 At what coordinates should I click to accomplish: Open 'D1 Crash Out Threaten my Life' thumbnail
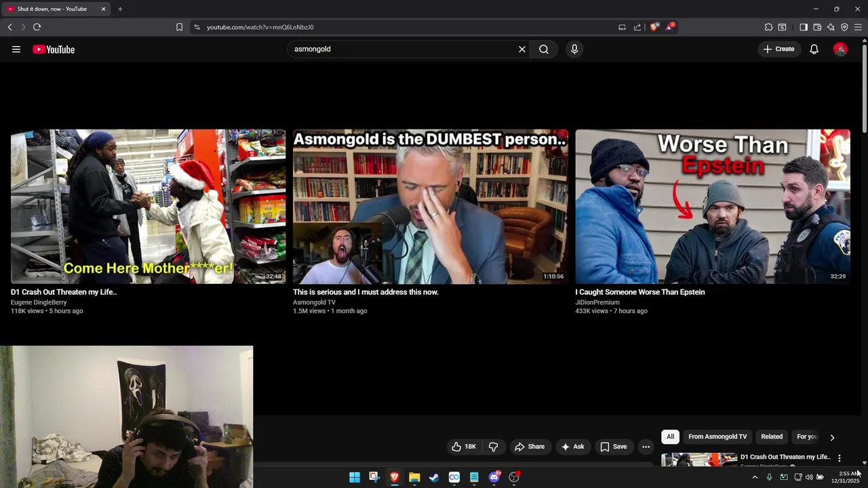click(148, 206)
